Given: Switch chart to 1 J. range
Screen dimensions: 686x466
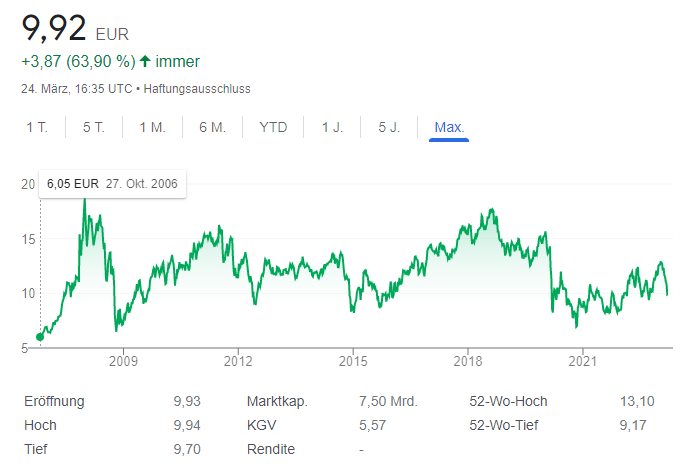Looking at the screenshot, I should (333, 127).
